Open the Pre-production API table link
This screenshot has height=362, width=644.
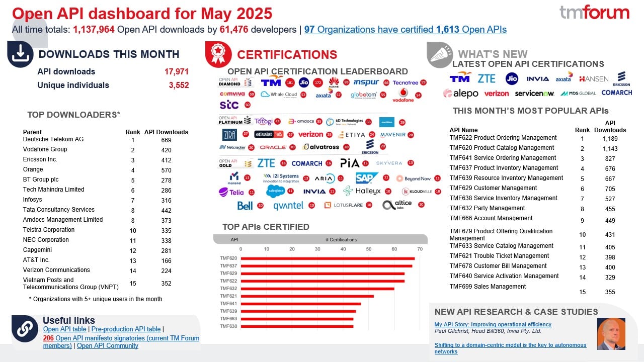point(125,329)
